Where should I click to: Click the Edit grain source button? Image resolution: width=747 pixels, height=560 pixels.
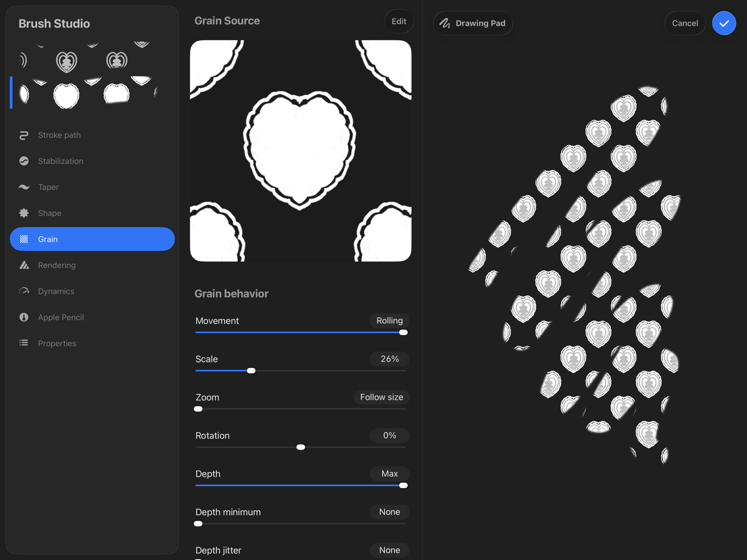(399, 21)
